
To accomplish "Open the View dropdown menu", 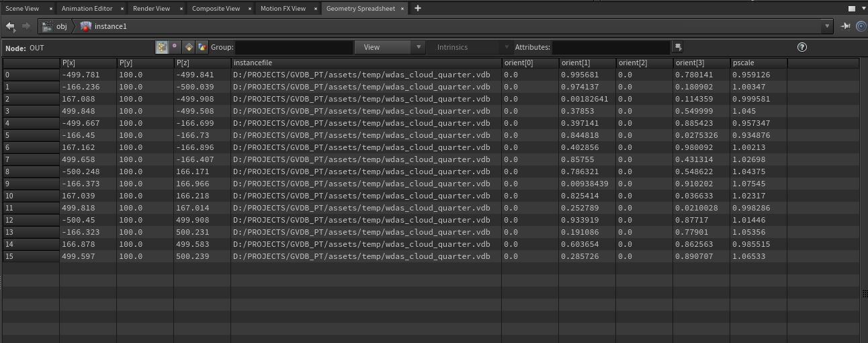I will pos(390,47).
